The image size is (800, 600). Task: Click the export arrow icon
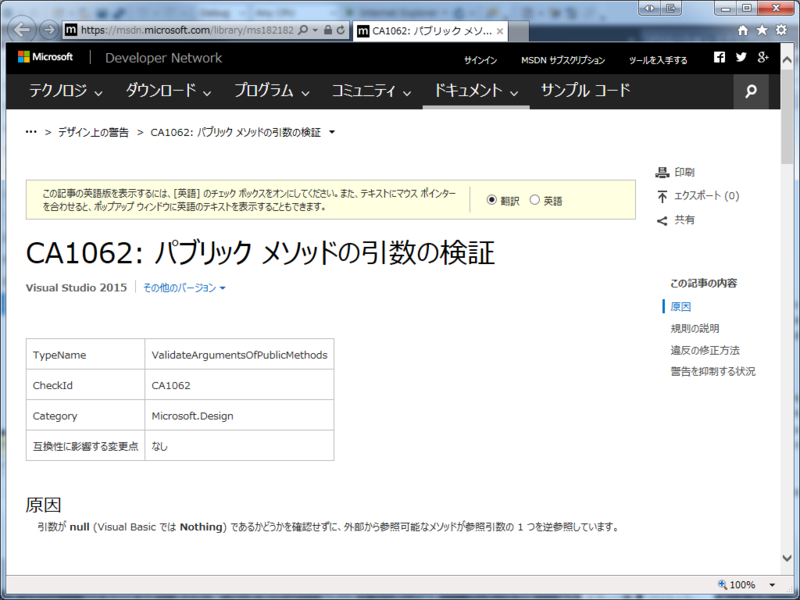[x=662, y=196]
